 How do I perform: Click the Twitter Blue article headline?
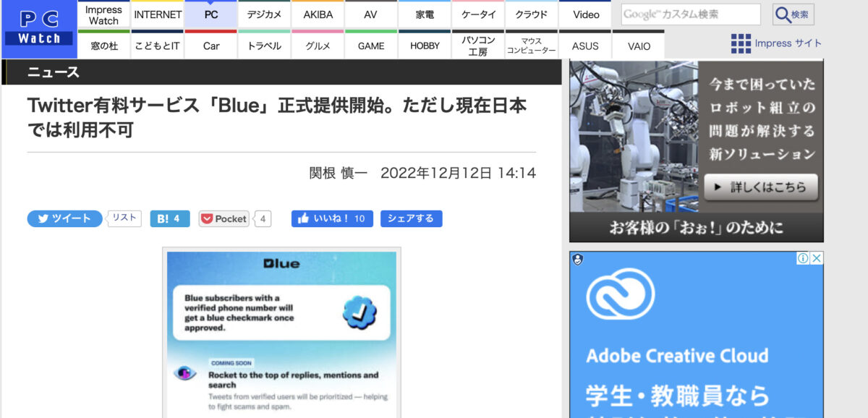pos(277,117)
